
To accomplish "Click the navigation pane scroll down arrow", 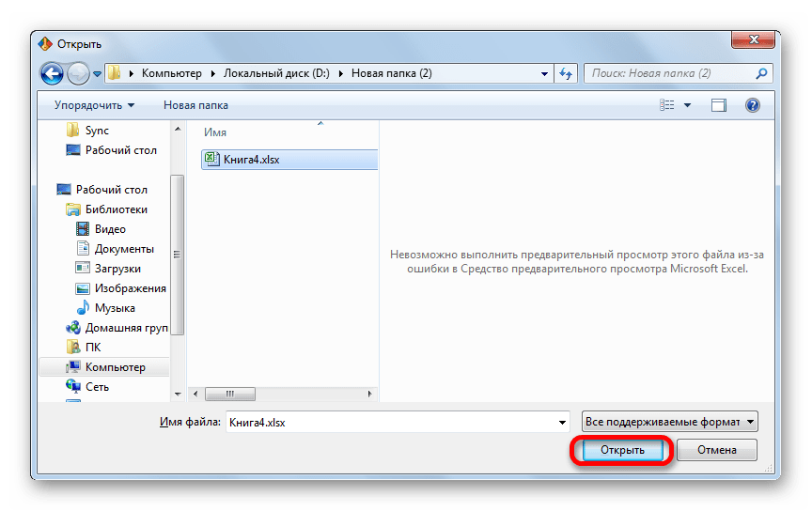I will point(178,394).
